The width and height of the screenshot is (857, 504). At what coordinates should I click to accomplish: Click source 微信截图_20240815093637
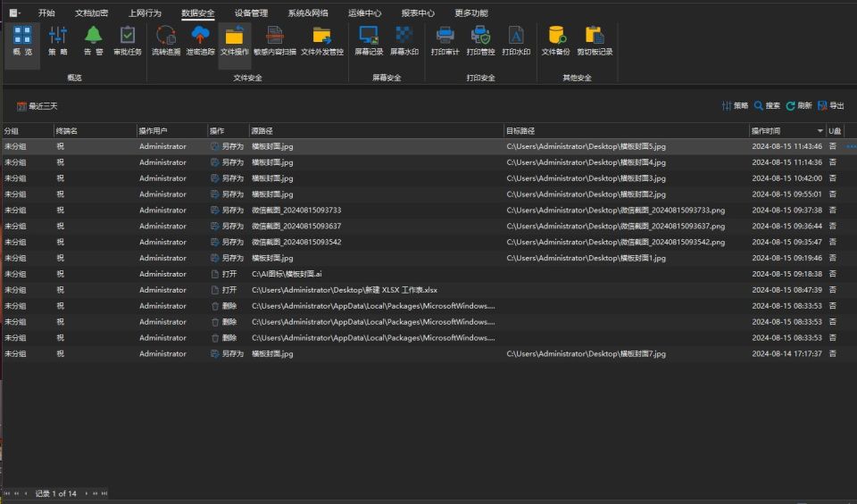coord(296,226)
